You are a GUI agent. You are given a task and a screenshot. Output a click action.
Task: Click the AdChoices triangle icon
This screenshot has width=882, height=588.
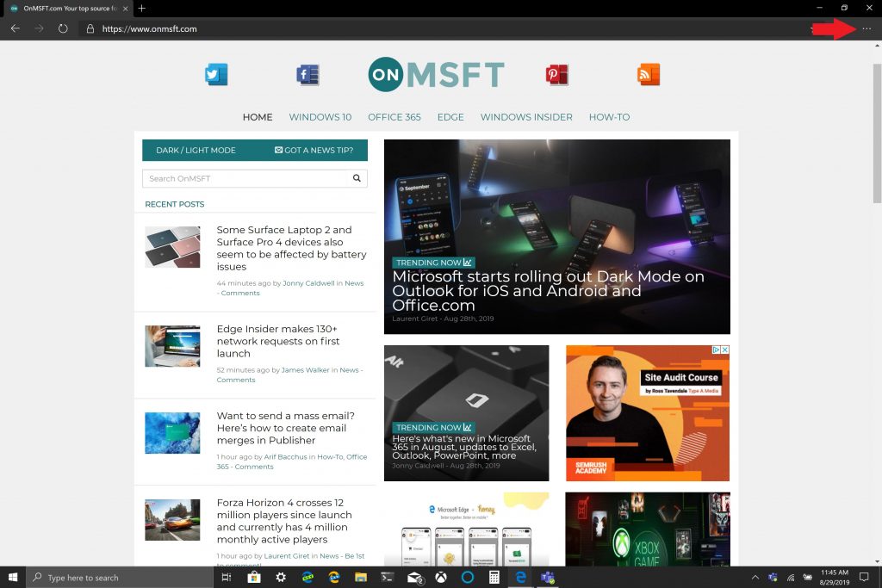(717, 350)
